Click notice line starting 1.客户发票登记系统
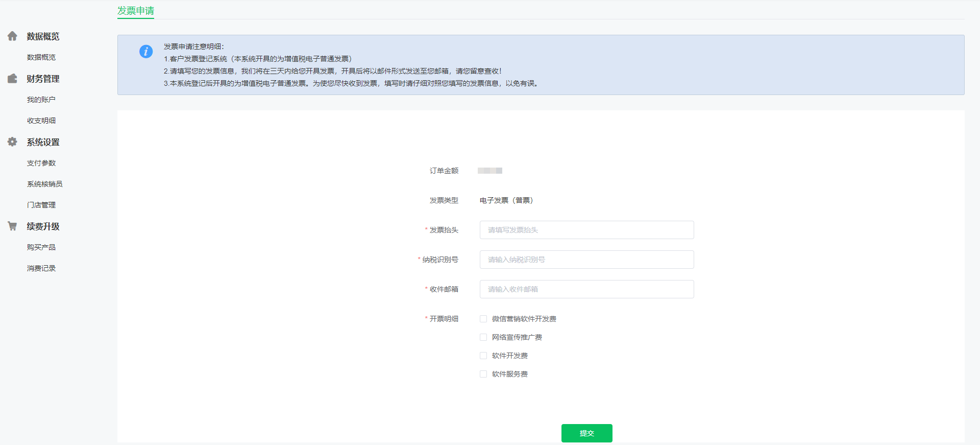The height and width of the screenshot is (445, 980). tap(258, 59)
